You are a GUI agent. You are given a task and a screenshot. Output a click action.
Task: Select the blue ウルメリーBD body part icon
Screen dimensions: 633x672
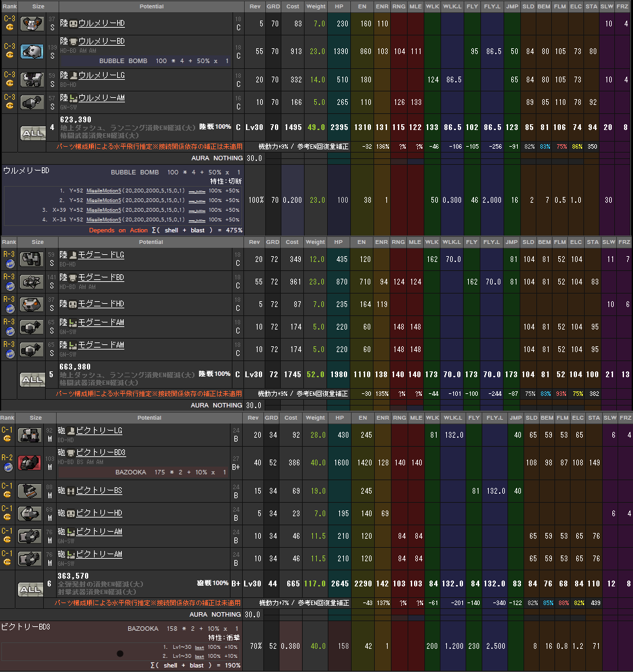click(x=32, y=51)
